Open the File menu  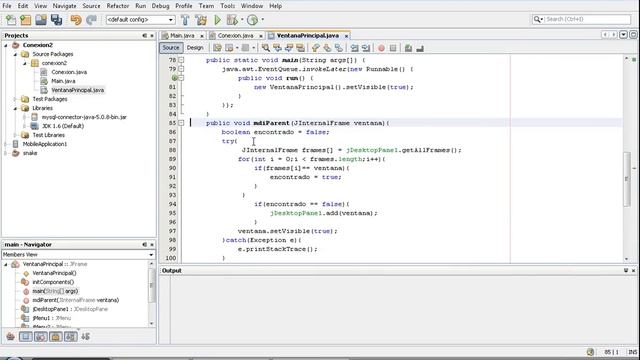(7, 6)
